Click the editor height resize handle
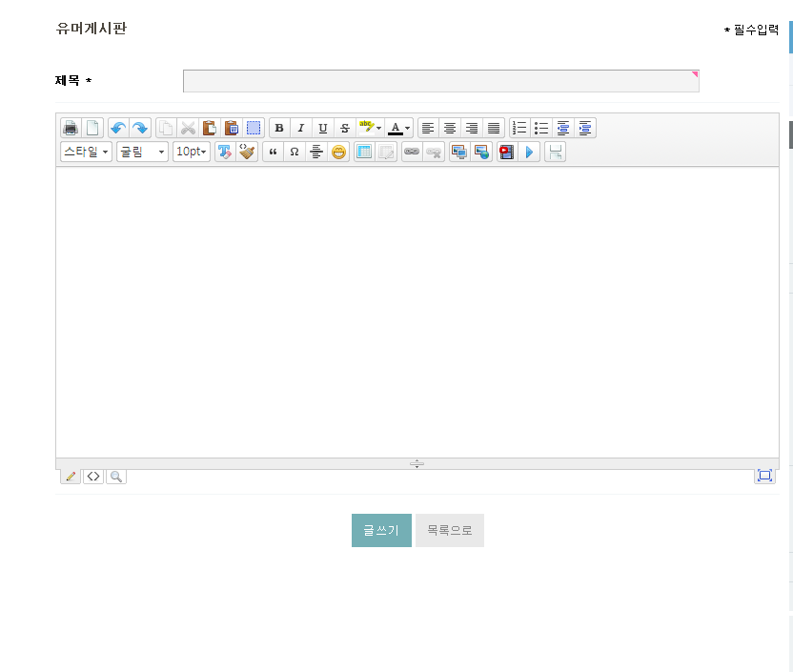The width and height of the screenshot is (793, 672). click(417, 463)
